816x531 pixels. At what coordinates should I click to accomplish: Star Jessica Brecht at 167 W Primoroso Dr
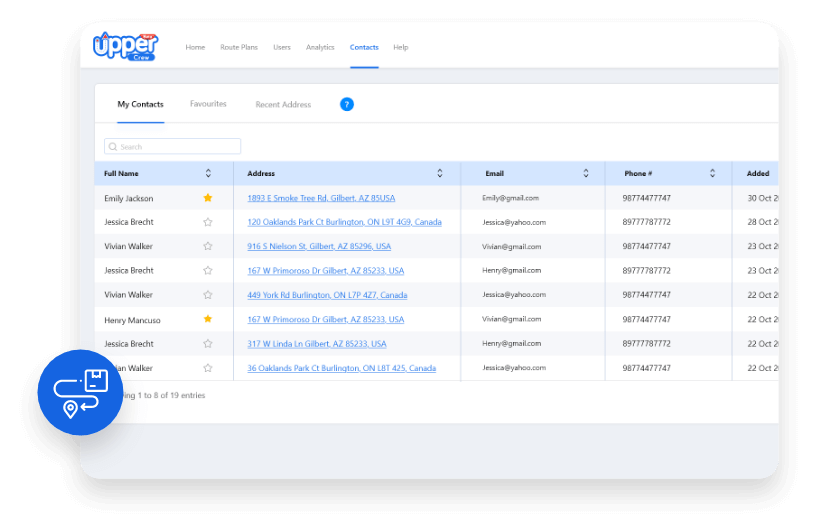[x=208, y=271]
